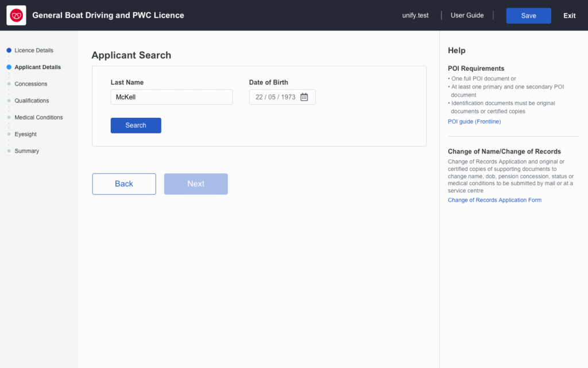Image resolution: width=588 pixels, height=368 pixels.
Task: Go to Concessions step
Action: 31,84
